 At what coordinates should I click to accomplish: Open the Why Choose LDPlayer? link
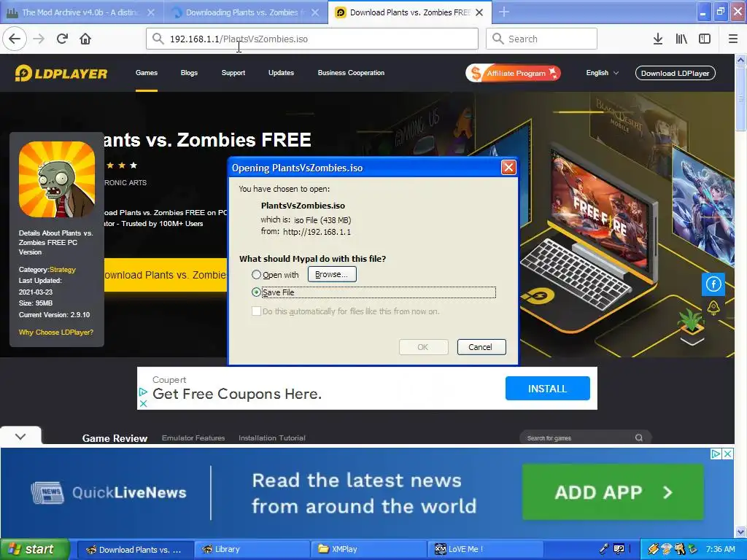56,332
